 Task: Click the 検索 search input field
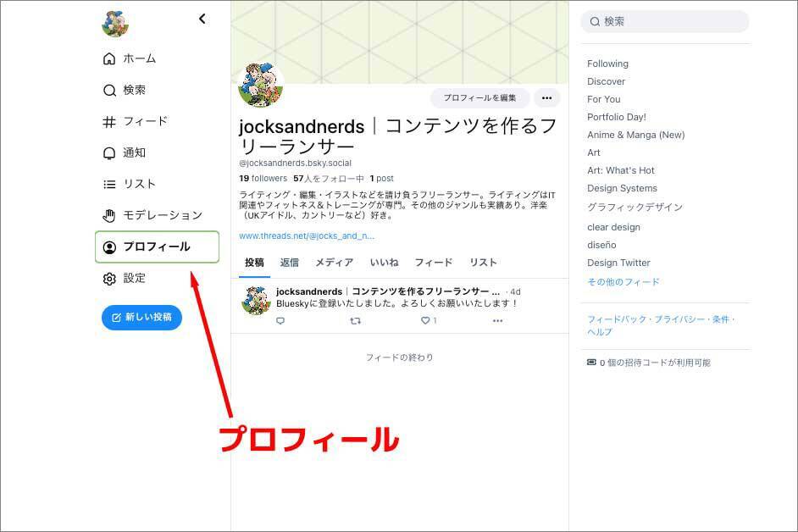[x=665, y=21]
